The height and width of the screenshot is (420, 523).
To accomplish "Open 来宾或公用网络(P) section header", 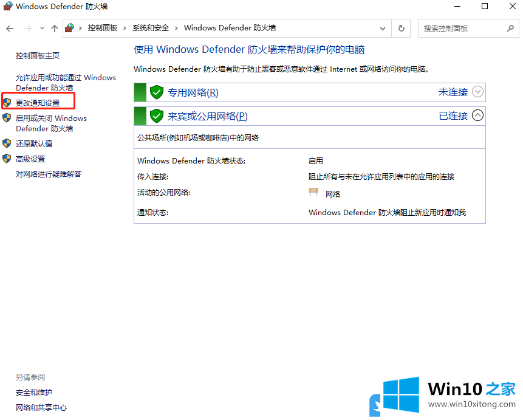I will click(x=208, y=116).
